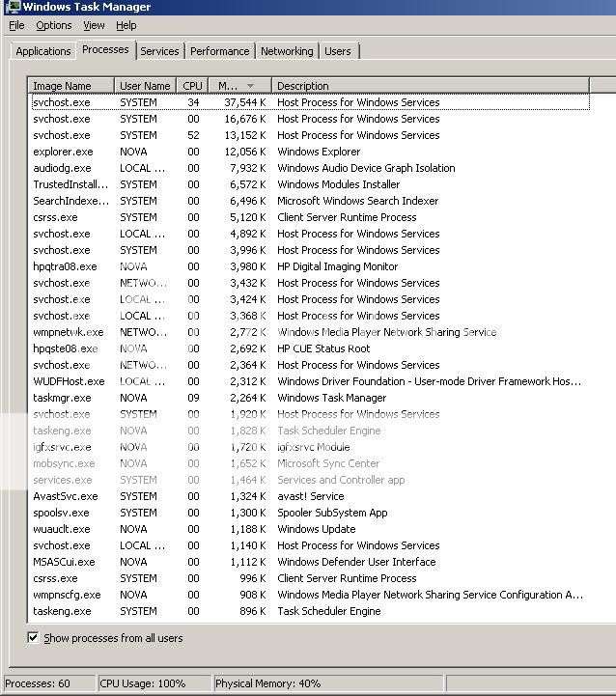Click the avast! Service description
This screenshot has width=616, height=696.
[311, 497]
